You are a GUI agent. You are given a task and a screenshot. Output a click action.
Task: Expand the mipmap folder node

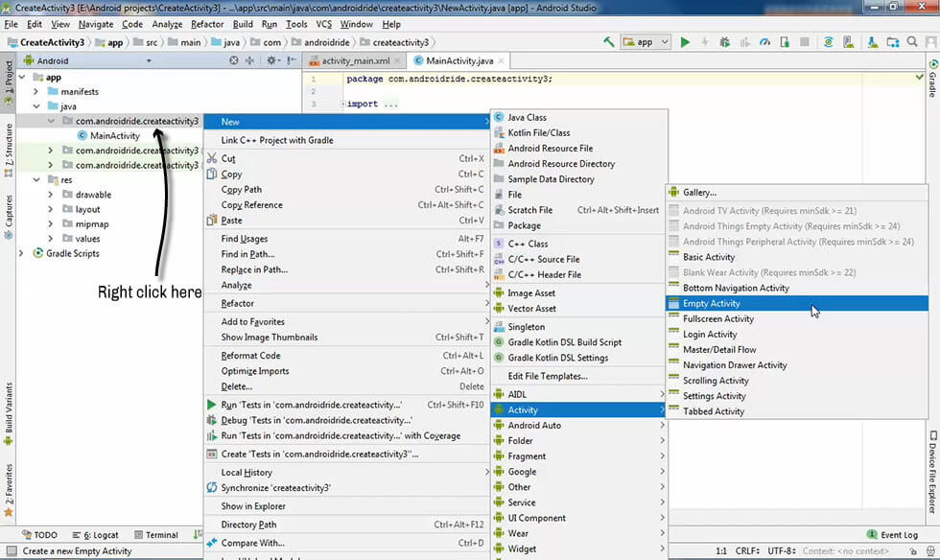click(x=51, y=224)
